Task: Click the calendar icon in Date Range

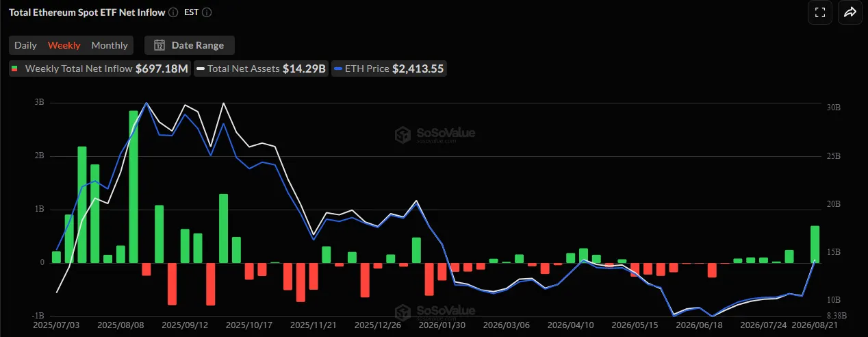Action: (x=159, y=45)
